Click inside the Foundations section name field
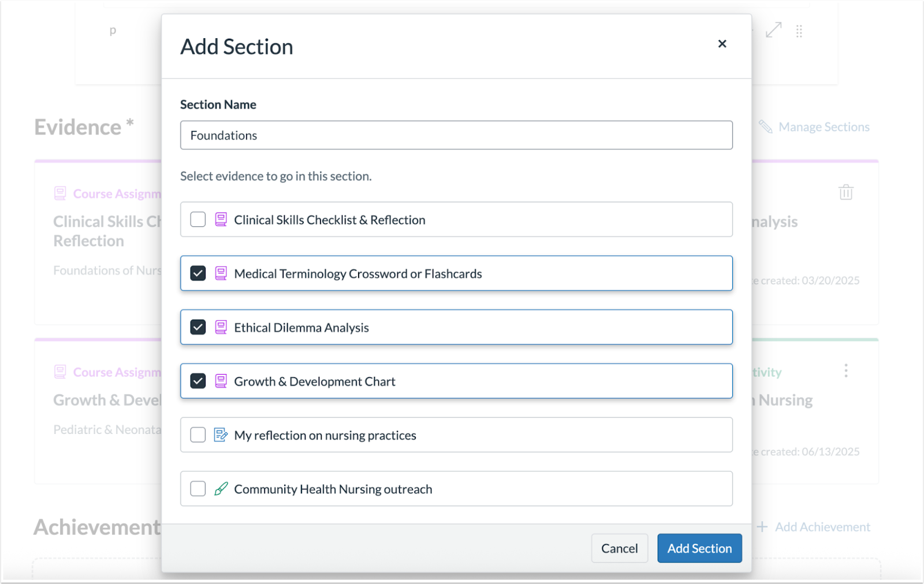 [456, 135]
